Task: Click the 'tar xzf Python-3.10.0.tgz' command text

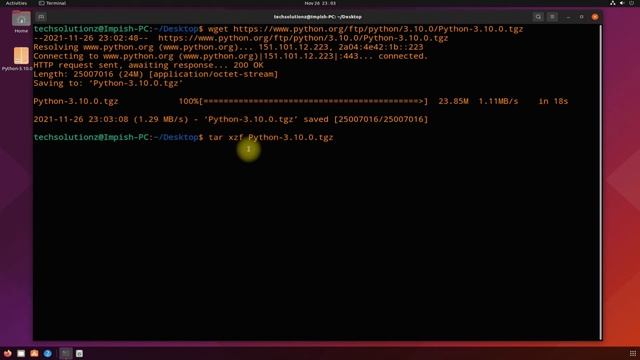Action: 271,137
